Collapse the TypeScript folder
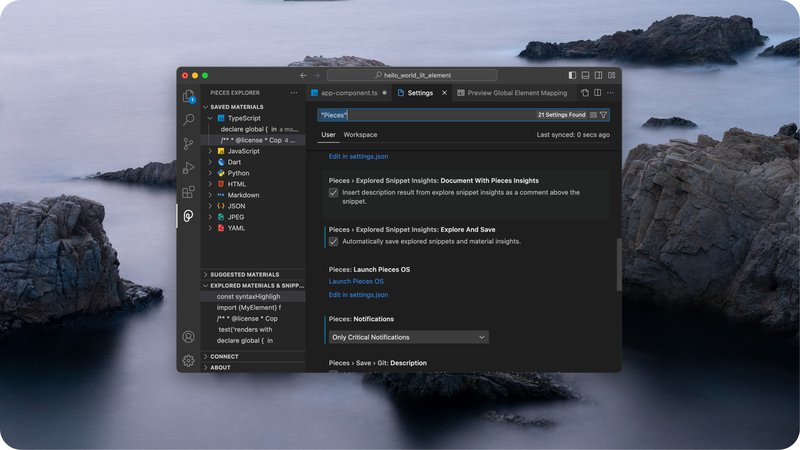This screenshot has height=450, width=800. click(x=210, y=118)
